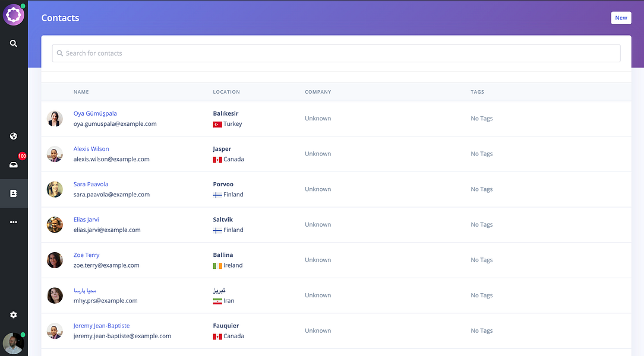Click Alexis Wilson's avatar photo
Screen dimensions: 644x356
coord(55,154)
